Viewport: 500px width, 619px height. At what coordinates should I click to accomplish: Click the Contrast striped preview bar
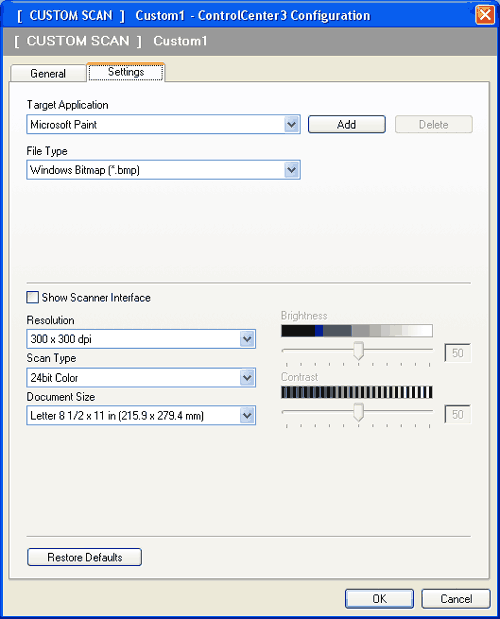point(357,392)
